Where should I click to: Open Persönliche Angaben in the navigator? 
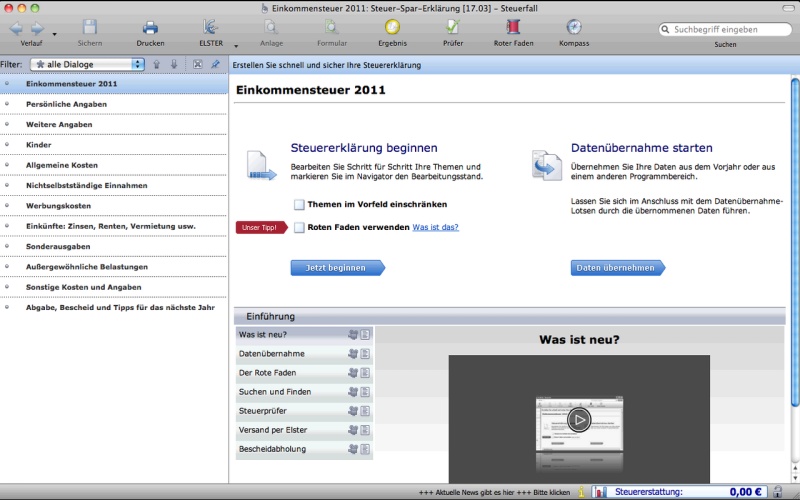click(x=114, y=104)
